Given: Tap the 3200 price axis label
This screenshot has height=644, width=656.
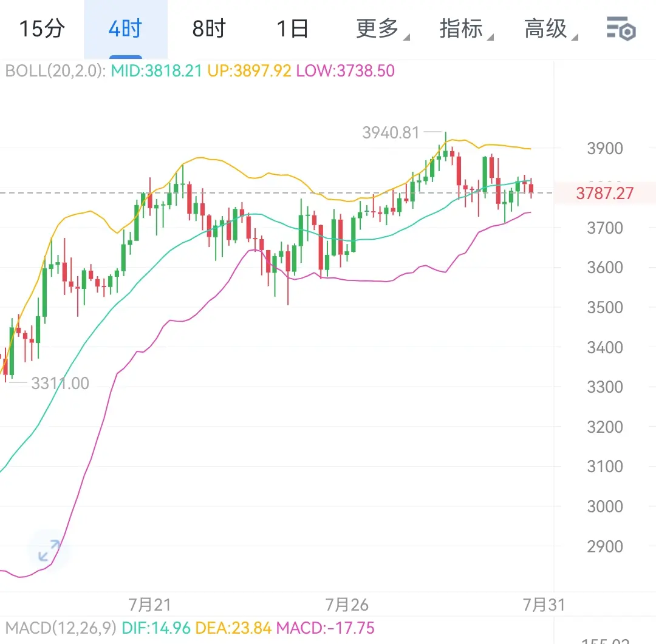Looking at the screenshot, I should point(605,427).
